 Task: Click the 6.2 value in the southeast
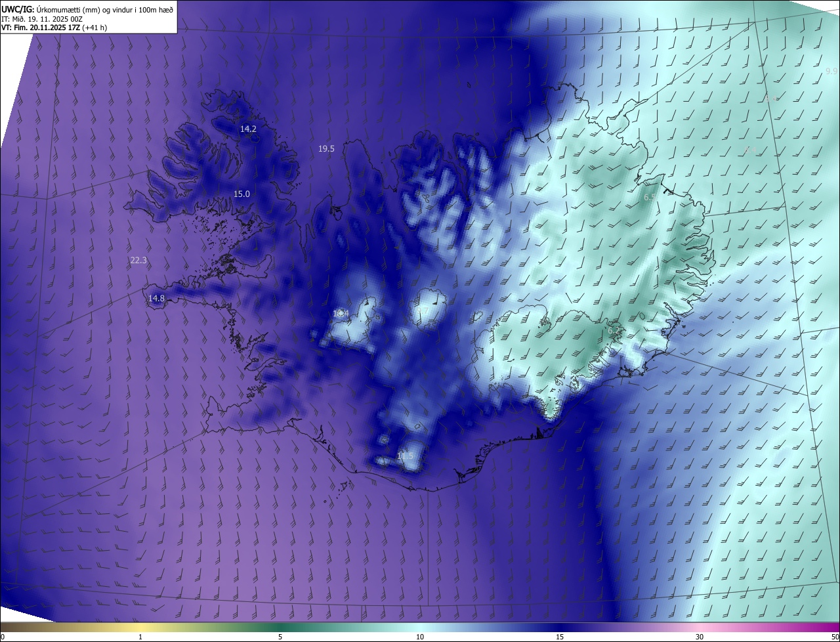coord(615,332)
